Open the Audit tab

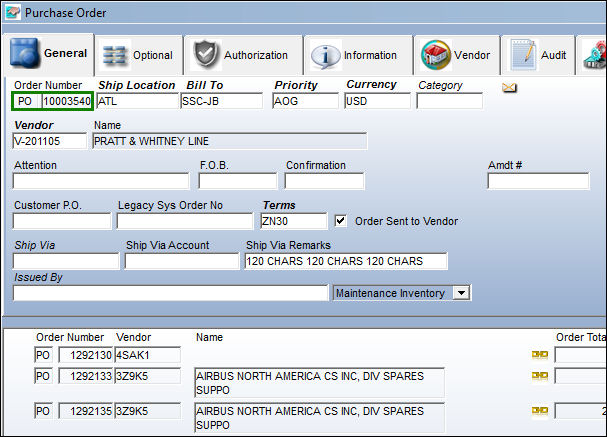(x=538, y=55)
